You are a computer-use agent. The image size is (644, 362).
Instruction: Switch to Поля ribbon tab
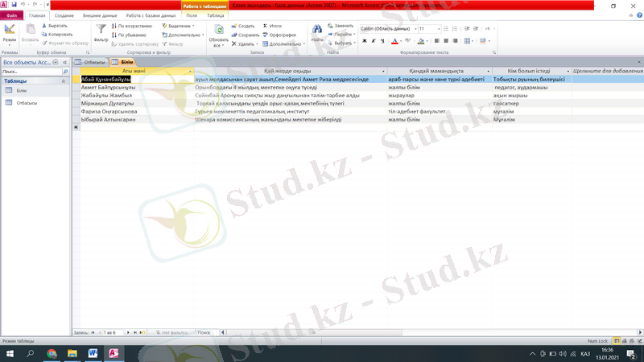pyautogui.click(x=192, y=15)
